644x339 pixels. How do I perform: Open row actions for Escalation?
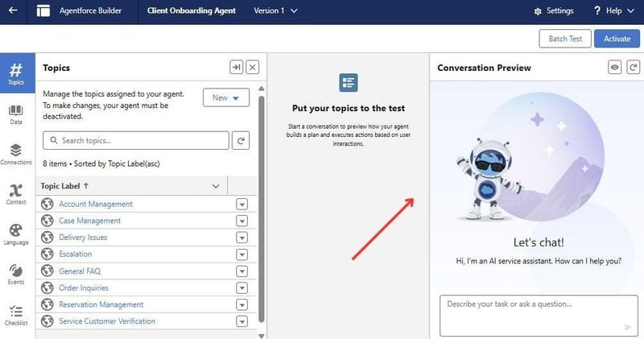[242, 254]
